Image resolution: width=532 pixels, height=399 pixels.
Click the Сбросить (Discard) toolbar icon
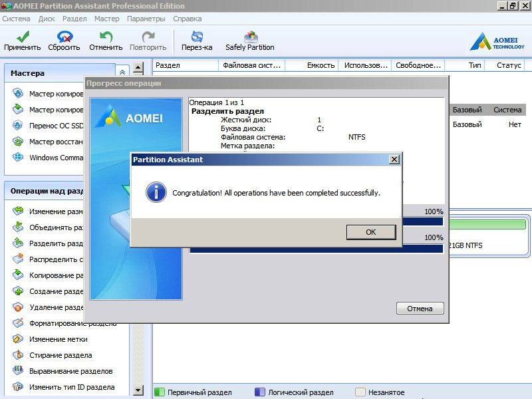65,37
